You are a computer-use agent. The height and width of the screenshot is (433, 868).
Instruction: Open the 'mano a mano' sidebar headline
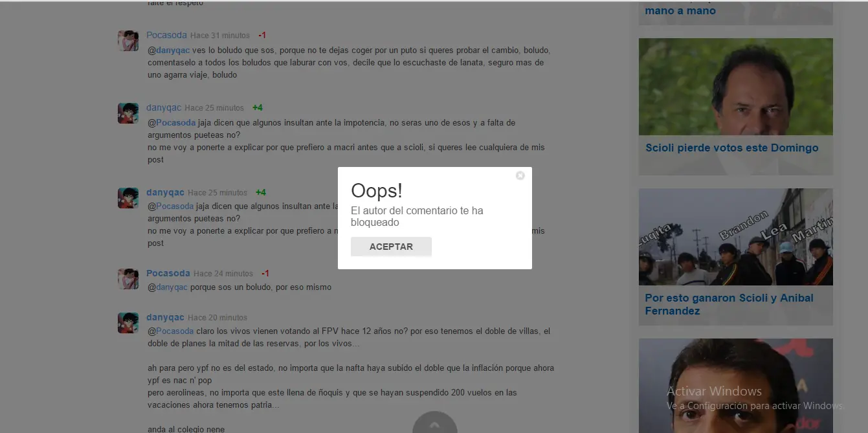(x=680, y=10)
